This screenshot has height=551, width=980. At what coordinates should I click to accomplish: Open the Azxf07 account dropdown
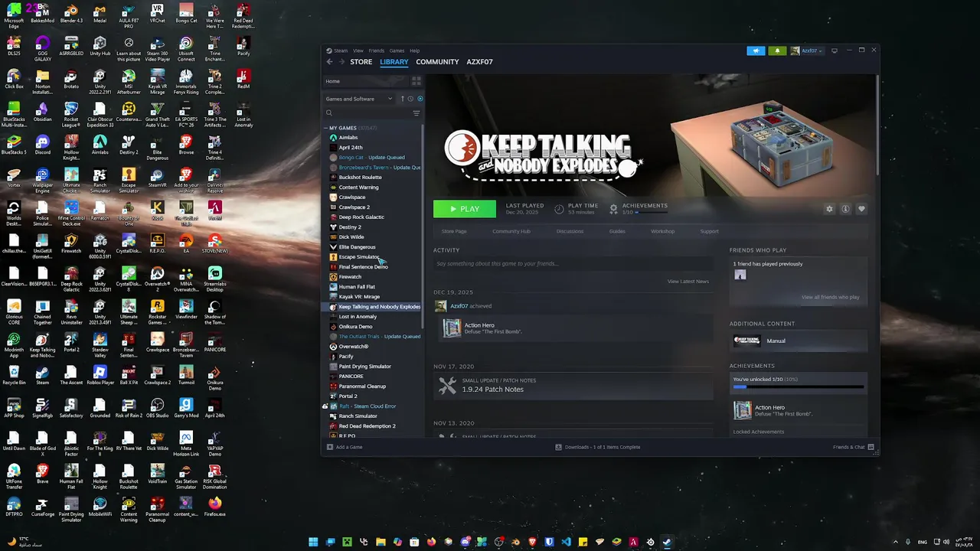(x=807, y=51)
